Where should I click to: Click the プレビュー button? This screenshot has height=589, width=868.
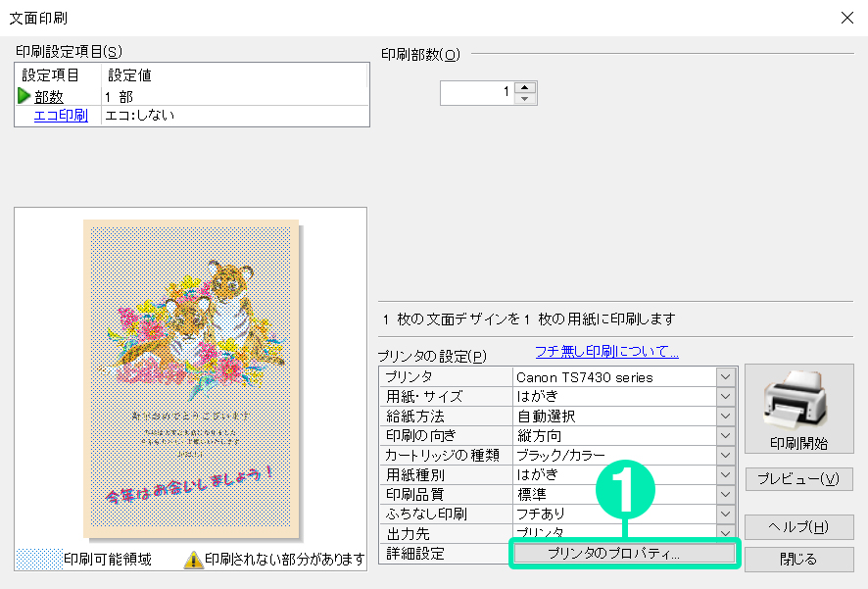click(x=797, y=479)
